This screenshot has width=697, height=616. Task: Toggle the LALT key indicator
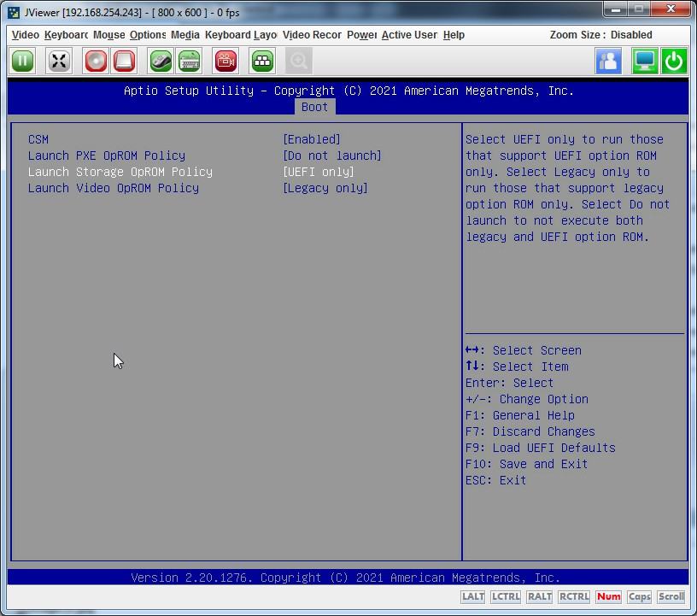[x=472, y=596]
